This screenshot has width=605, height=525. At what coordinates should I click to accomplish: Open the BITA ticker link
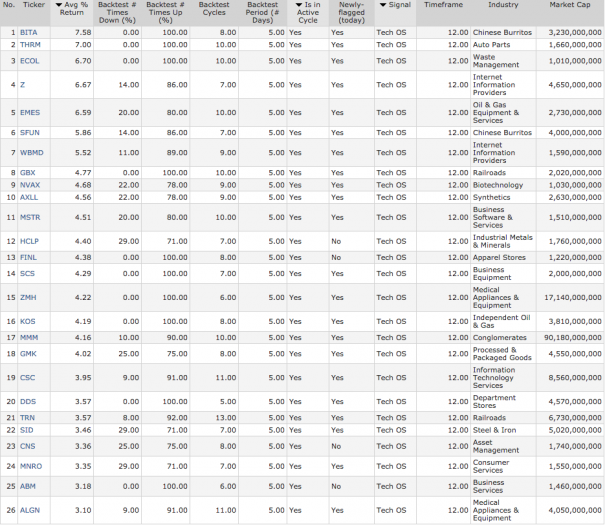coord(29,32)
